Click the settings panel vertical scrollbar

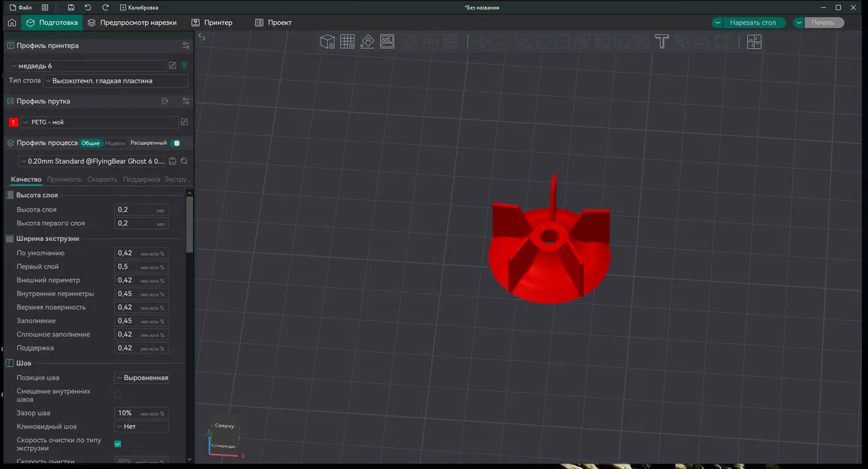click(189, 225)
